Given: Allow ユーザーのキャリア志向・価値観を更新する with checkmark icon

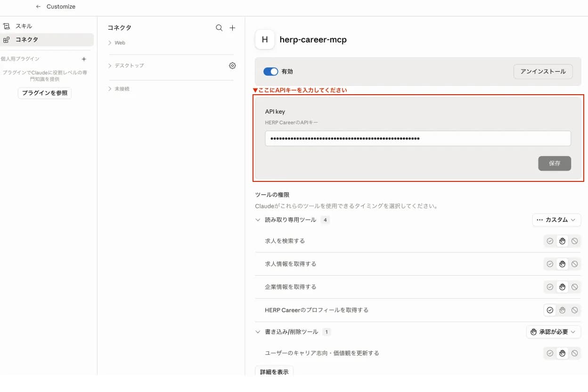Looking at the screenshot, I should tap(550, 353).
